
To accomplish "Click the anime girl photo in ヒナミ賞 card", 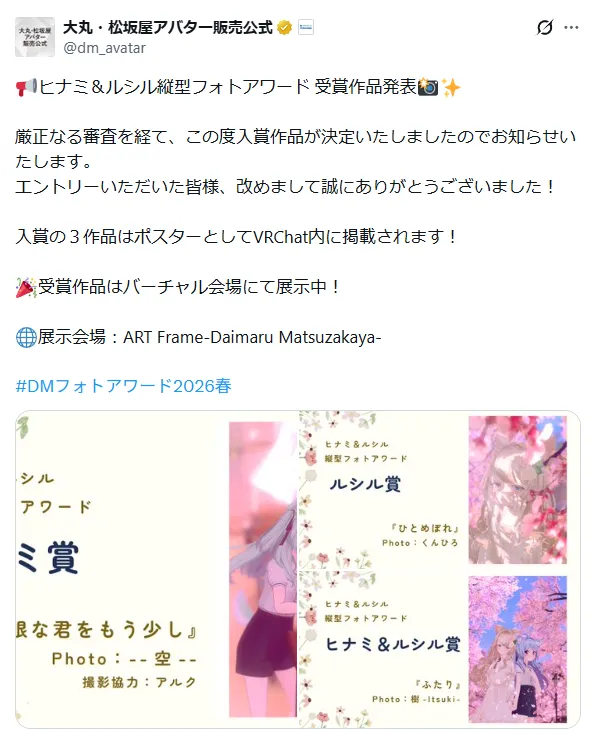I will [x=263, y=569].
